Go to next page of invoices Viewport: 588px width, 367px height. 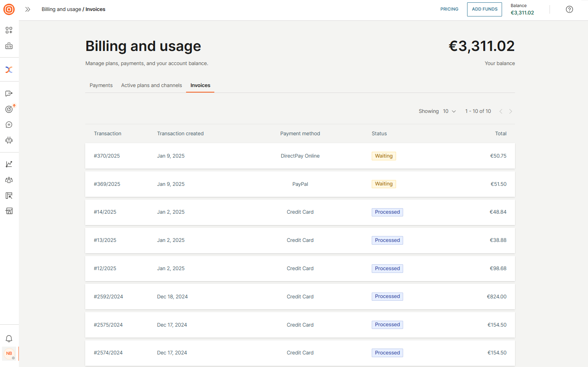(x=511, y=111)
